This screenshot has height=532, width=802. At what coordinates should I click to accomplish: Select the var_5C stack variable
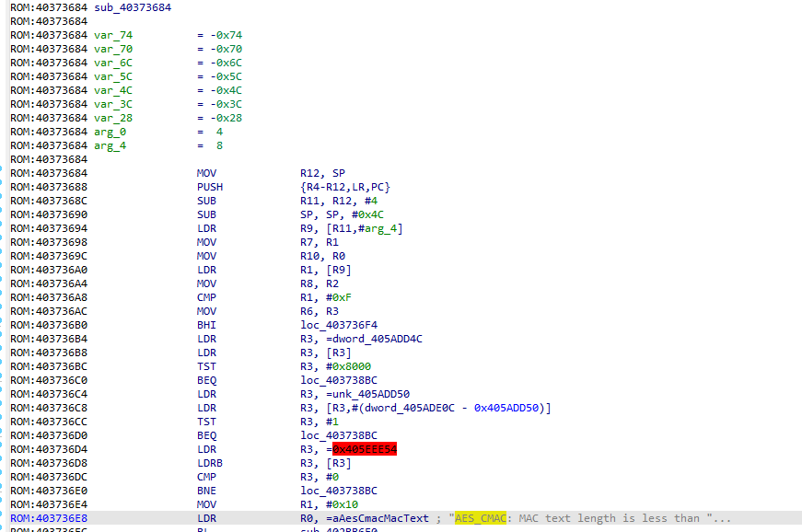click(113, 76)
